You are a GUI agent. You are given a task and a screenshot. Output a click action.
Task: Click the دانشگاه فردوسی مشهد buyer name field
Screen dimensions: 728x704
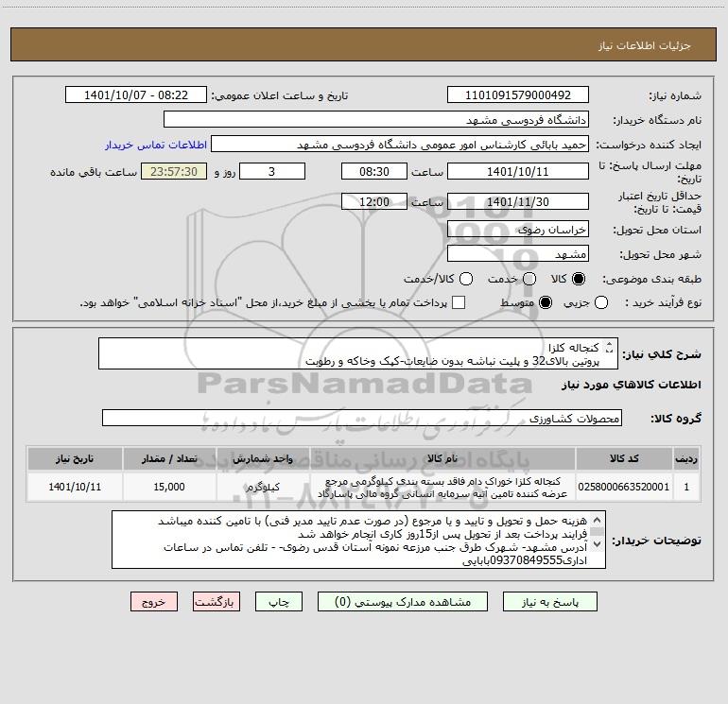(376, 120)
